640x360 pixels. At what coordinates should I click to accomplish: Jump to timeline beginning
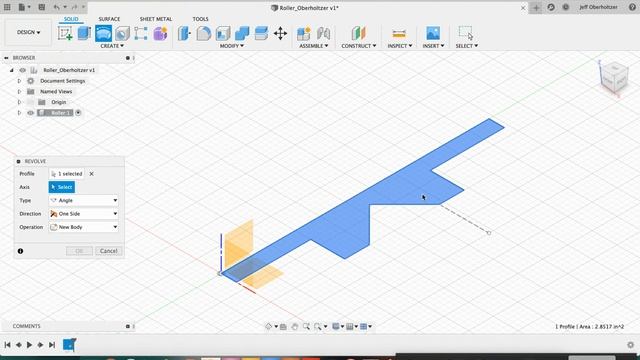click(x=7, y=345)
